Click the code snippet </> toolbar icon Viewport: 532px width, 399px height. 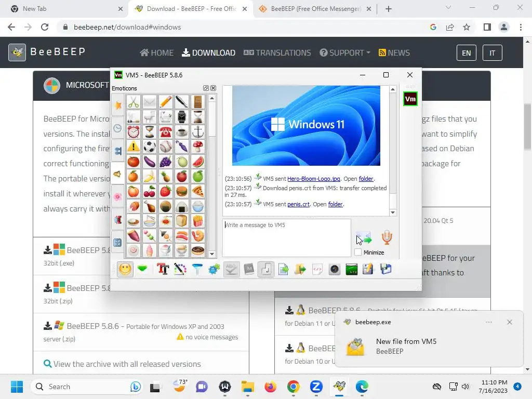pyautogui.click(x=317, y=270)
